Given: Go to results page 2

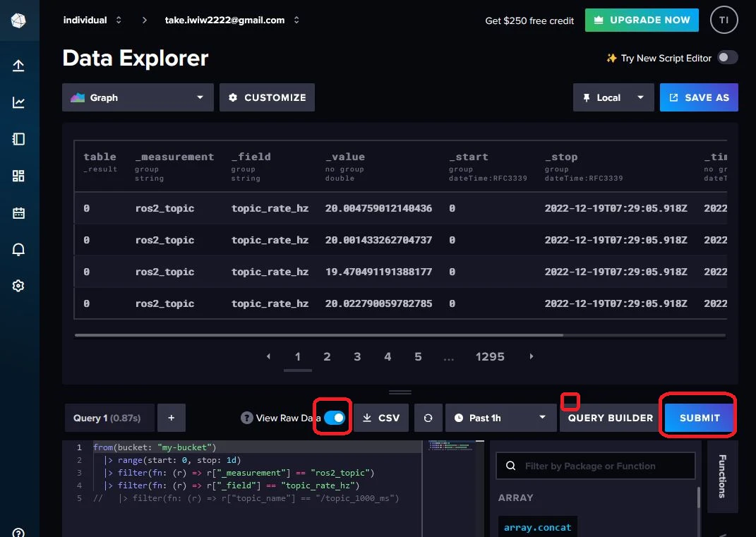Looking at the screenshot, I should coord(327,357).
